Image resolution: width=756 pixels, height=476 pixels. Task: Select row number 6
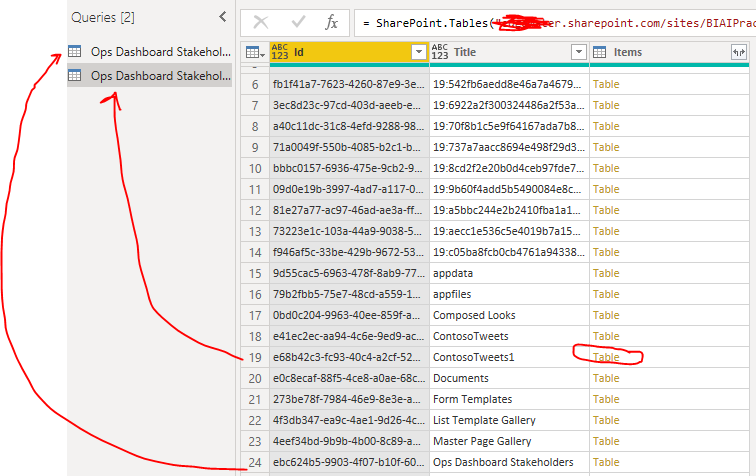tap(255, 84)
